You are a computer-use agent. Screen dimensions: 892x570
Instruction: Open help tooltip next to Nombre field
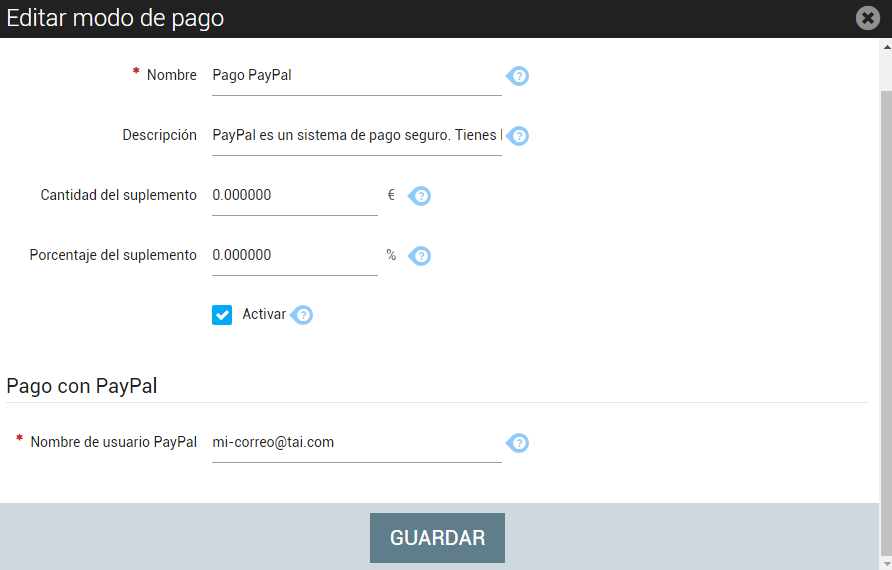518,76
